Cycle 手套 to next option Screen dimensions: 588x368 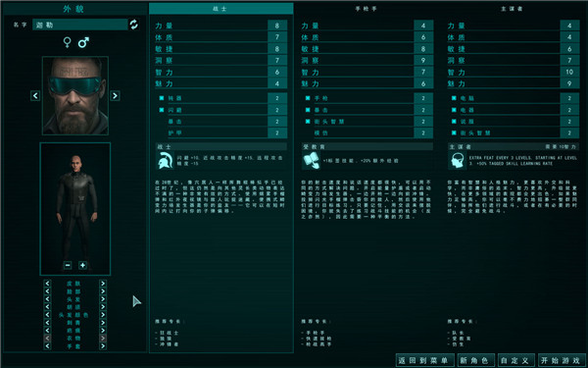[103, 346]
